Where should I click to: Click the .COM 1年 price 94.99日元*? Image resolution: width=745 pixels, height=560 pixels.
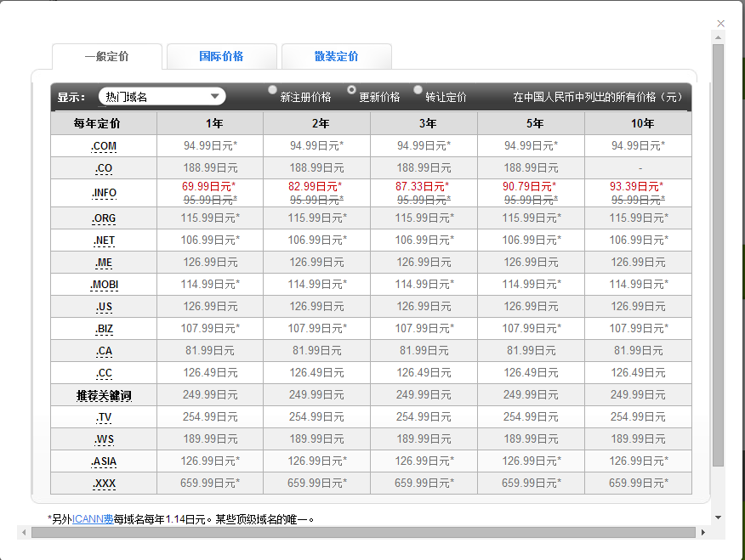(210, 145)
